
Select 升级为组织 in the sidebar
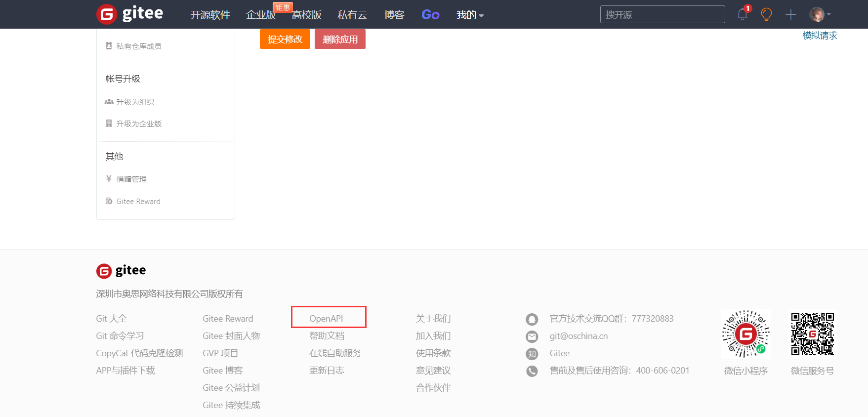coord(135,102)
